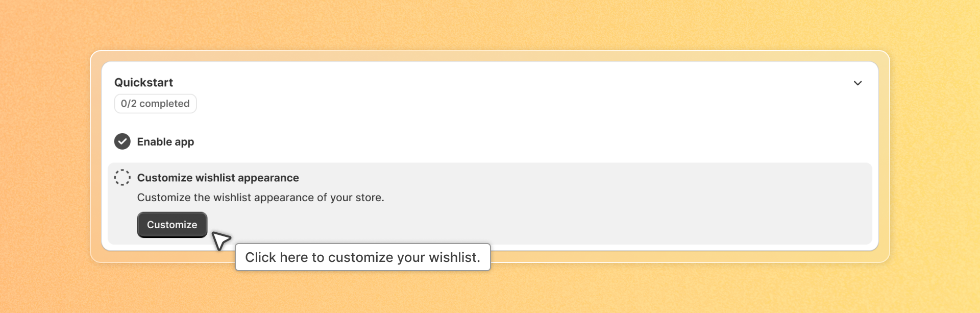Image resolution: width=980 pixels, height=313 pixels.
Task: Open the Customize wishlist appearance step title
Action: (x=218, y=178)
